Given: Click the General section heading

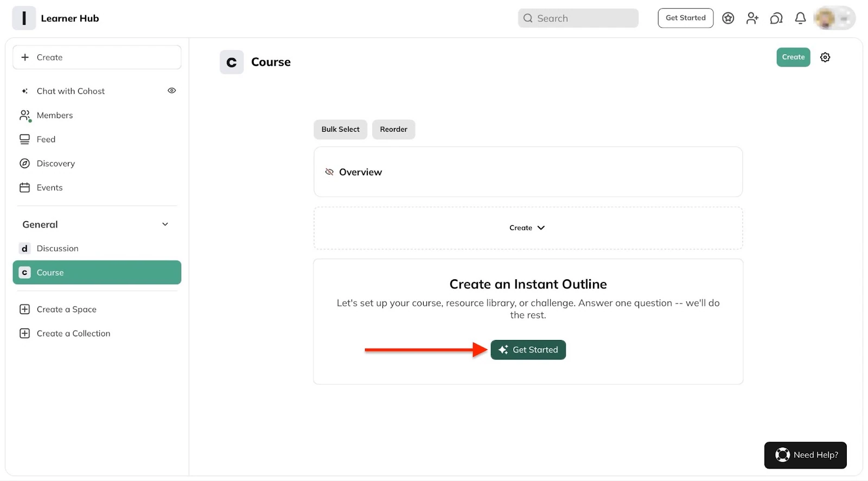Looking at the screenshot, I should (x=40, y=225).
